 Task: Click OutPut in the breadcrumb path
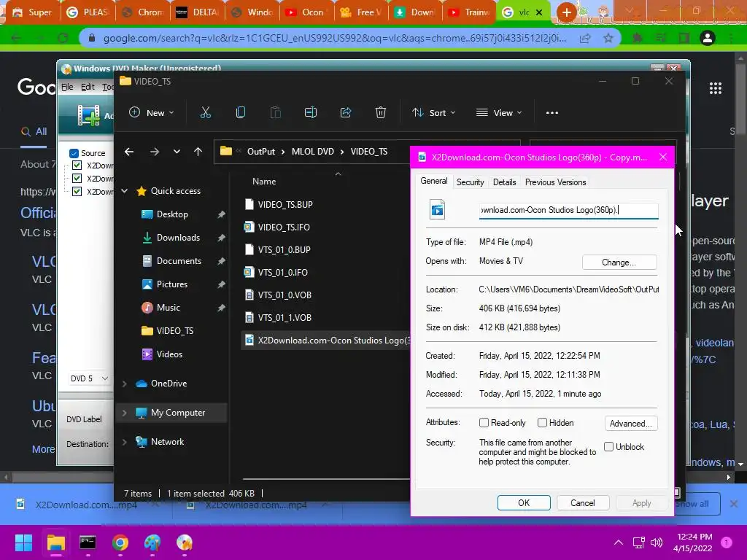[260, 152]
